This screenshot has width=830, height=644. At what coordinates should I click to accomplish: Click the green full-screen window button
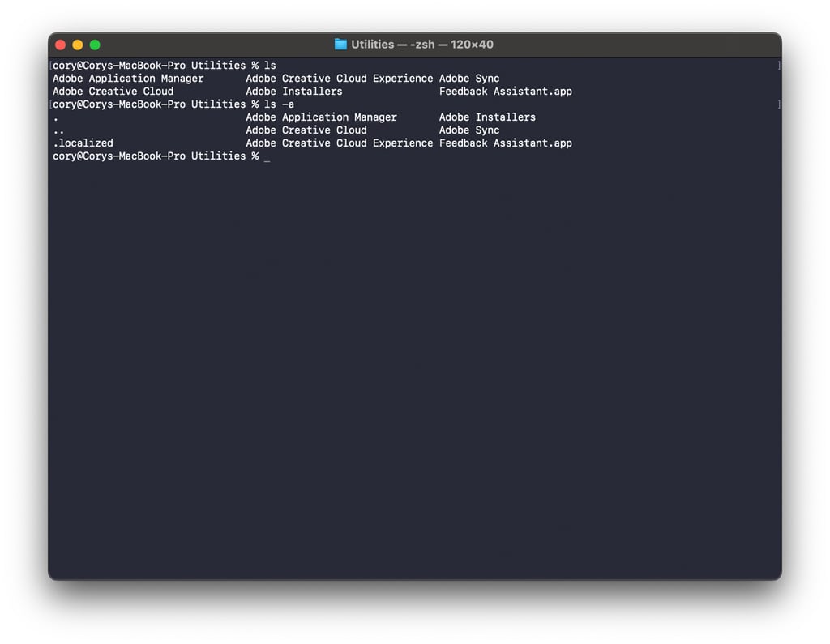[95, 45]
